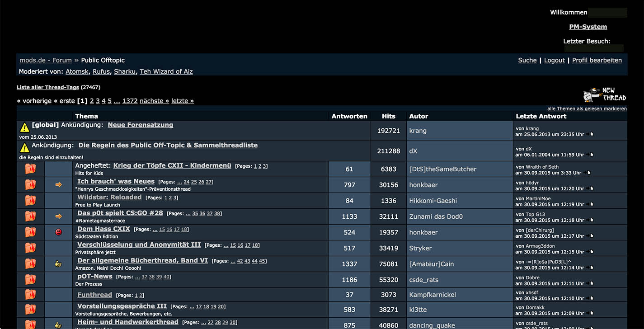This screenshot has height=329, width=644.
Task: Click the New Thread penguin button
Action: (x=605, y=94)
